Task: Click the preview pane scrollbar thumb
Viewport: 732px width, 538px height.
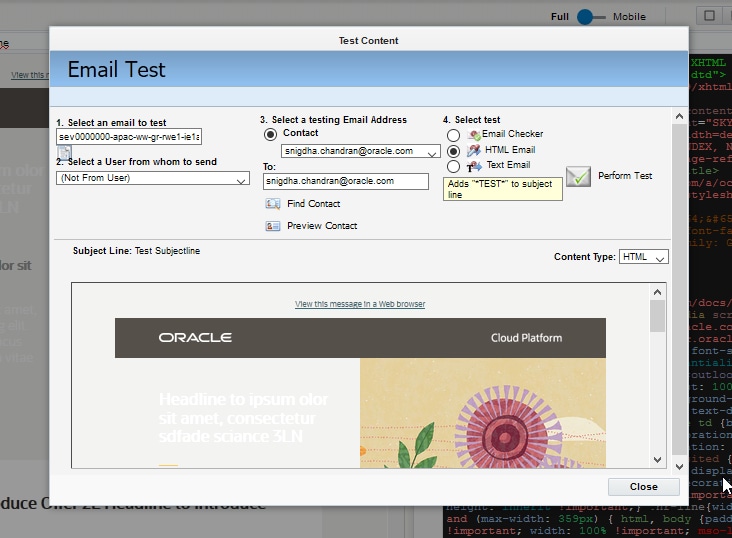Action: [657, 316]
